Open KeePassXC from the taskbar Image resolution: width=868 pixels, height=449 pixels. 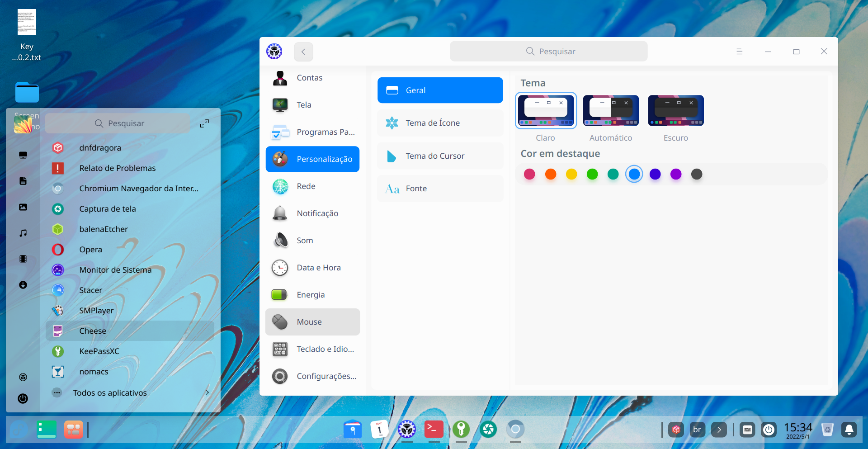tap(461, 430)
